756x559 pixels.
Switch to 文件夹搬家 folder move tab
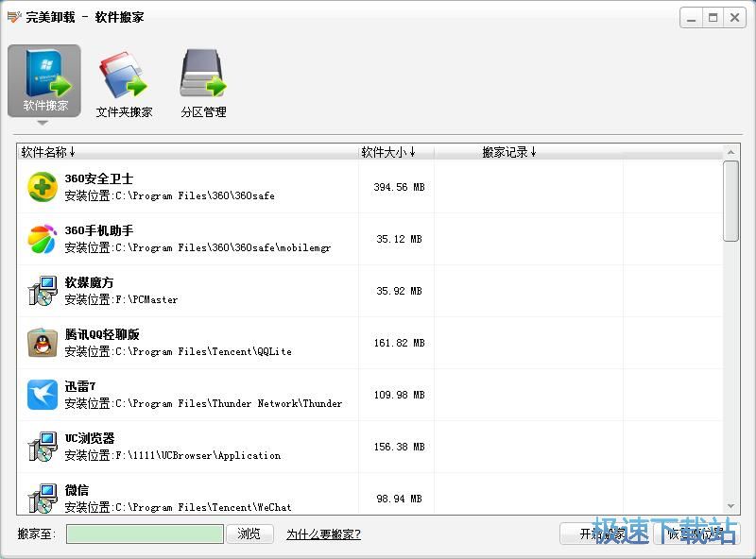tap(124, 85)
